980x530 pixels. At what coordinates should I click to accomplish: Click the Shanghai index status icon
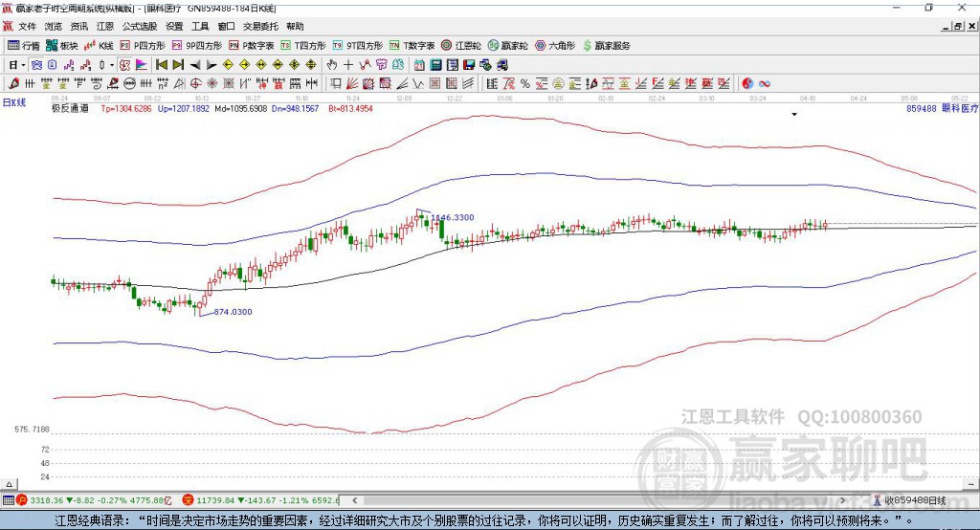click(22, 500)
